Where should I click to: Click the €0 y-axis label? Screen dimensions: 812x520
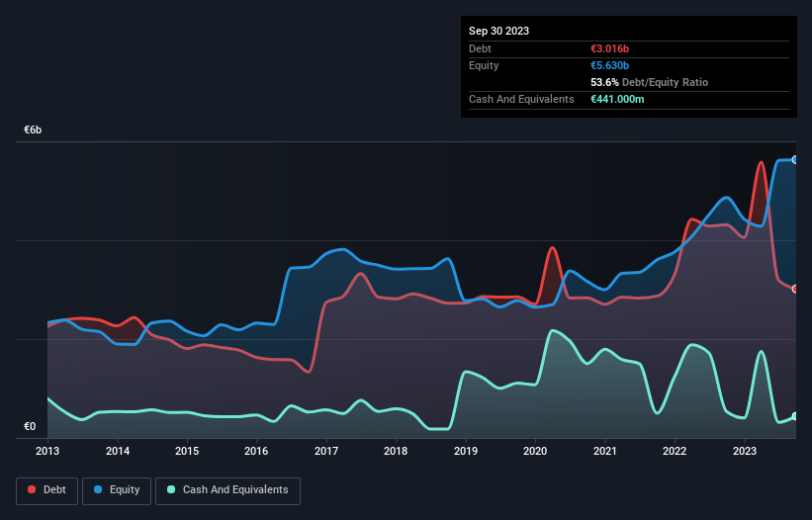pyautogui.click(x=30, y=426)
